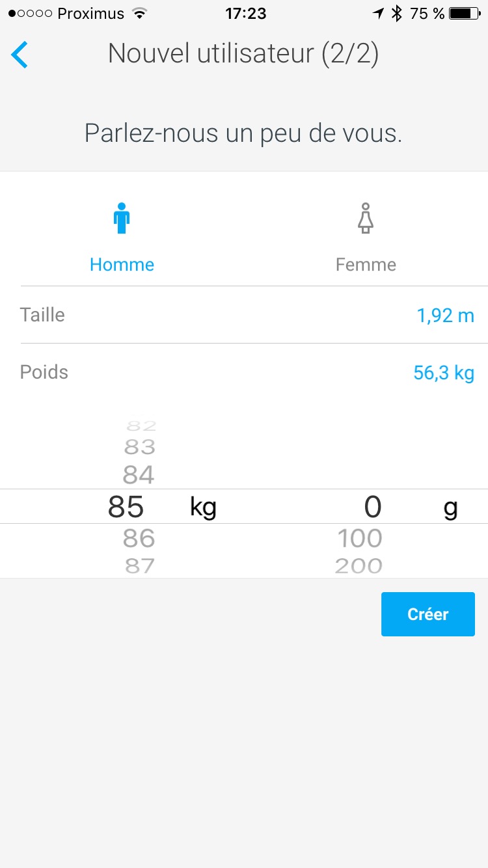This screenshot has height=868, width=488.
Task: Tap the Poids row label
Action: click(x=44, y=372)
